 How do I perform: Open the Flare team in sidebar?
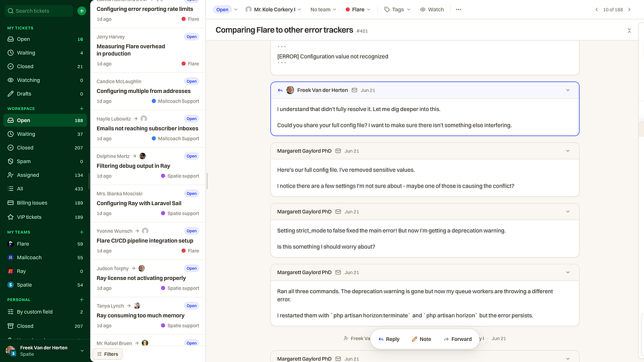point(45,244)
